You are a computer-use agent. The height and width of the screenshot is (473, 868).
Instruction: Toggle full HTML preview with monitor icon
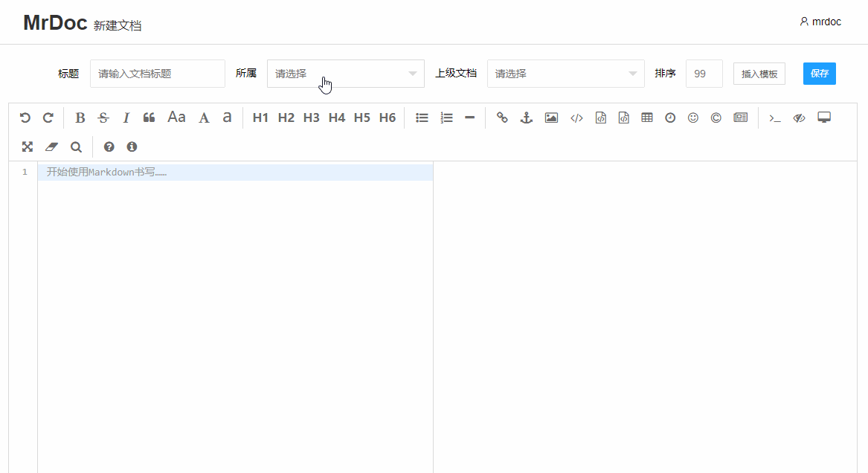pyautogui.click(x=824, y=118)
